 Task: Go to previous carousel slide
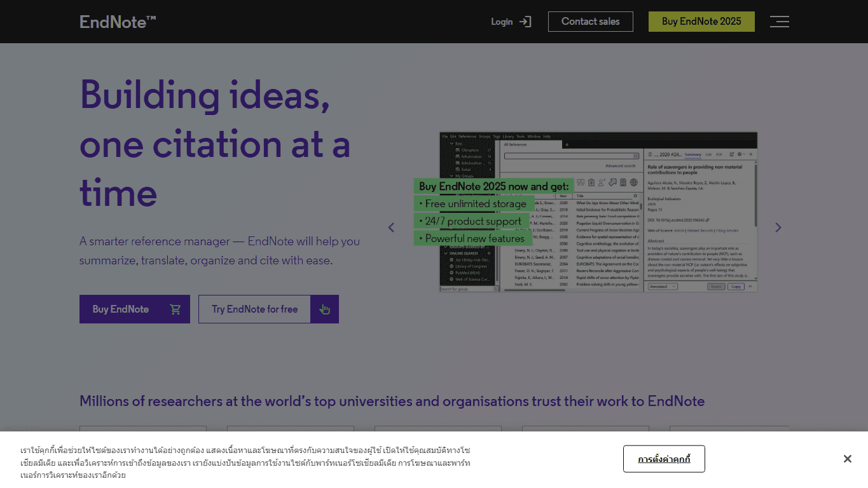pos(391,227)
